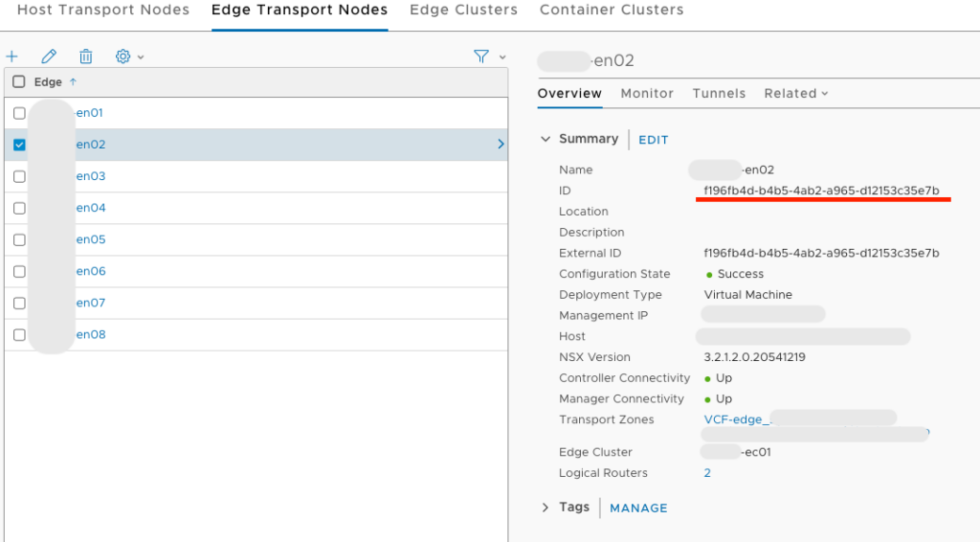Click right chevron on en02 row
The width and height of the screenshot is (980, 542).
[501, 145]
